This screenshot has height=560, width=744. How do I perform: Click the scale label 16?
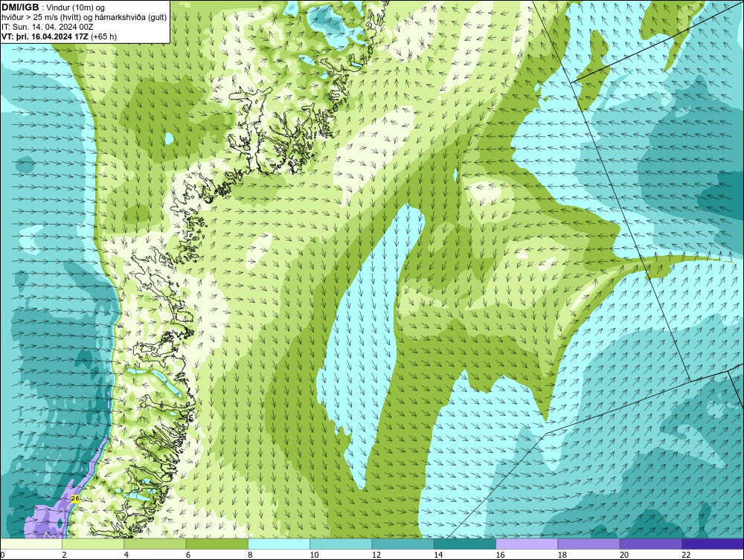tap(500, 556)
